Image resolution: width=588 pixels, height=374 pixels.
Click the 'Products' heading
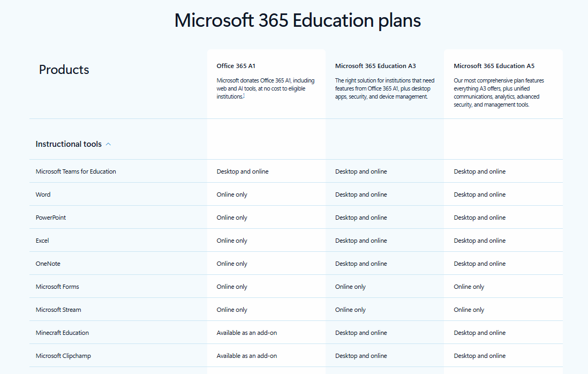(x=64, y=70)
